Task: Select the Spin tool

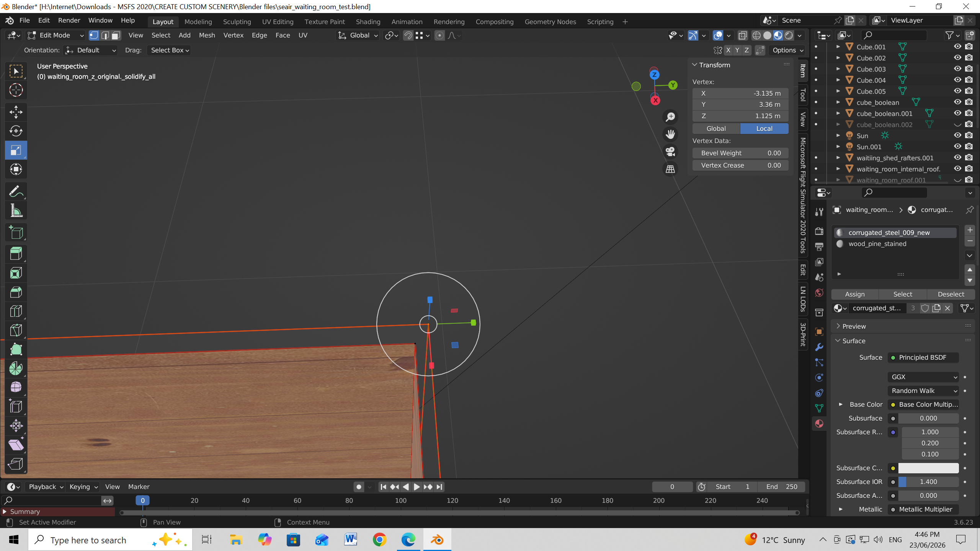Action: (x=16, y=368)
